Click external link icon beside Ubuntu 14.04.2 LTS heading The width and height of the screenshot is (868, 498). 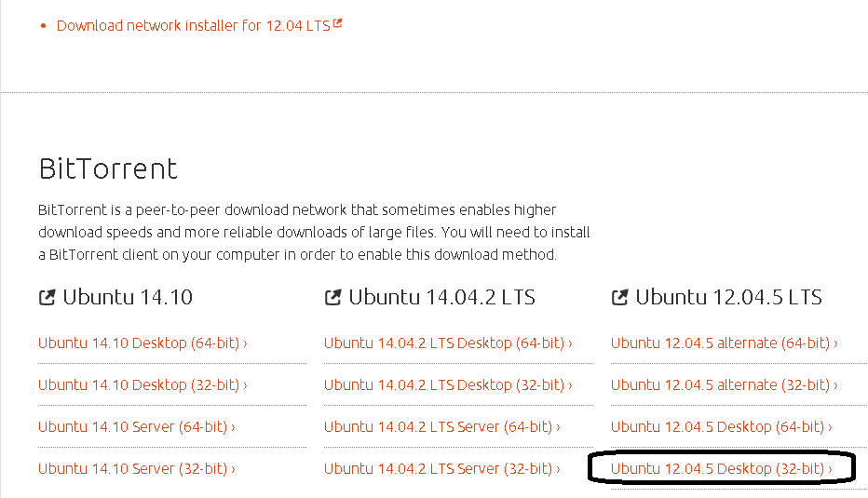pyautogui.click(x=332, y=299)
